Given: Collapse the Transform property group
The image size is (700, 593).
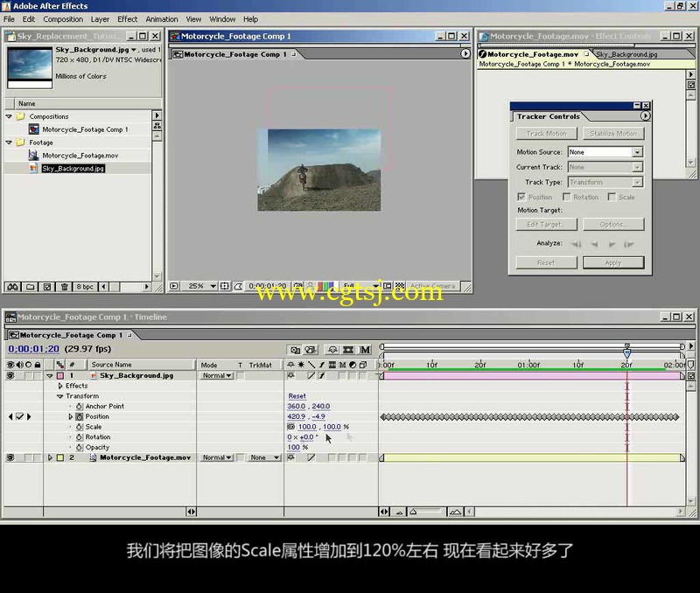Looking at the screenshot, I should (x=59, y=396).
